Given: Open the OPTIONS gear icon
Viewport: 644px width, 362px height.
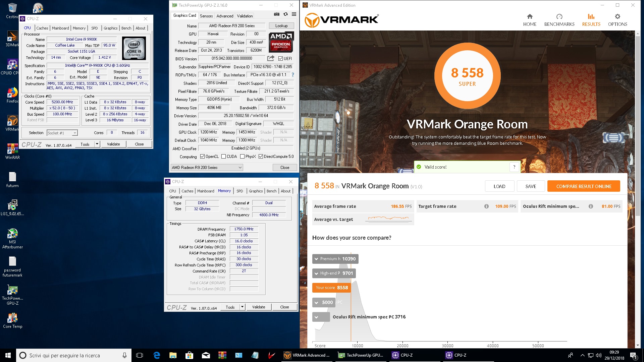Looking at the screenshot, I should [x=618, y=16].
